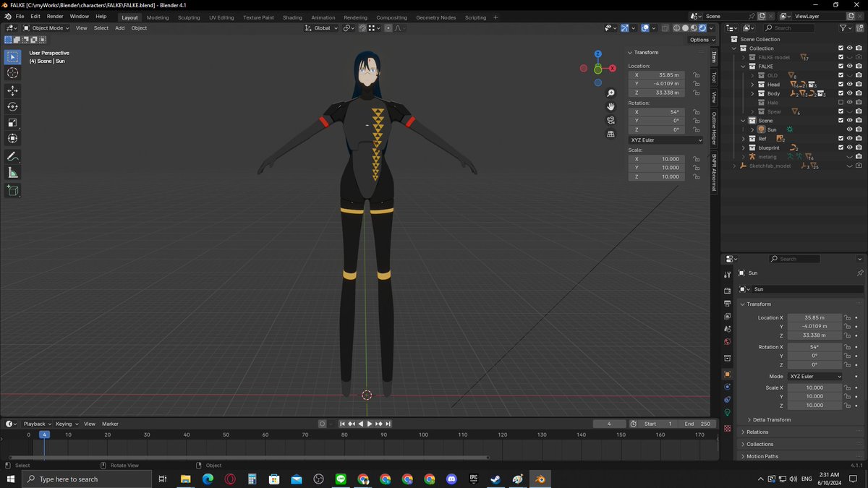Open the timeline Keying popover
The width and height of the screenshot is (868, 488).
(67, 424)
